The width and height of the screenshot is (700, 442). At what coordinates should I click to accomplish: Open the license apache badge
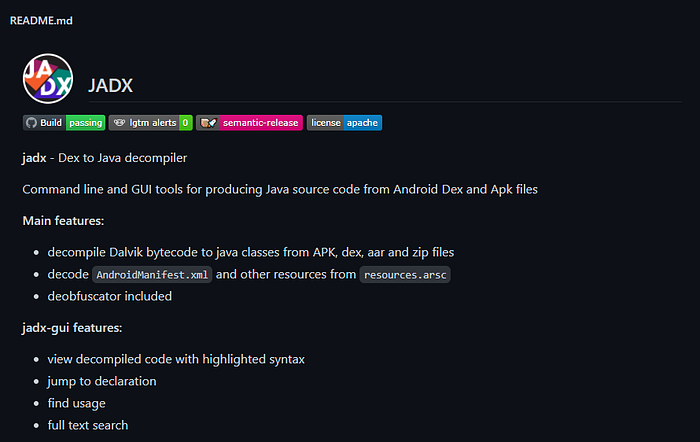click(x=344, y=123)
